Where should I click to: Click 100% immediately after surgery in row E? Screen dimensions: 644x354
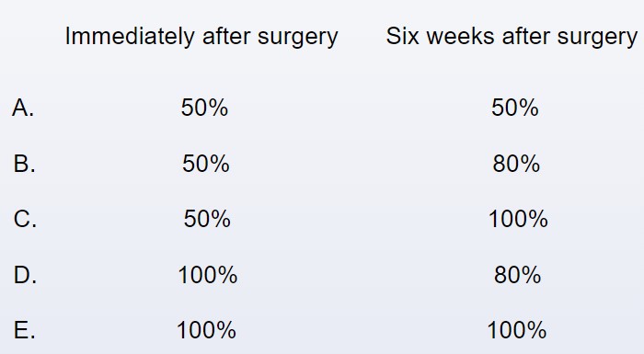click(206, 330)
